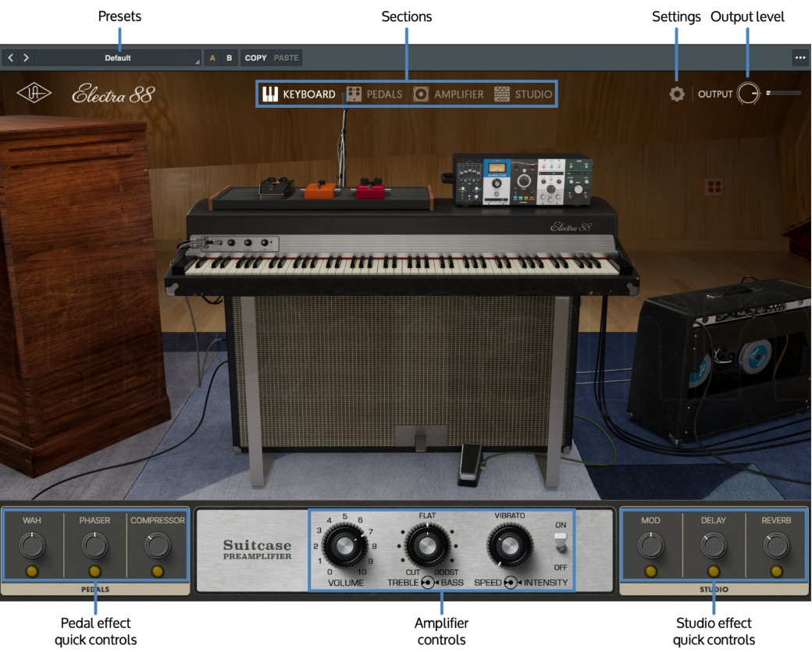Adjust the OUTPUT level knob
The height and width of the screenshot is (653, 812).
click(x=748, y=94)
